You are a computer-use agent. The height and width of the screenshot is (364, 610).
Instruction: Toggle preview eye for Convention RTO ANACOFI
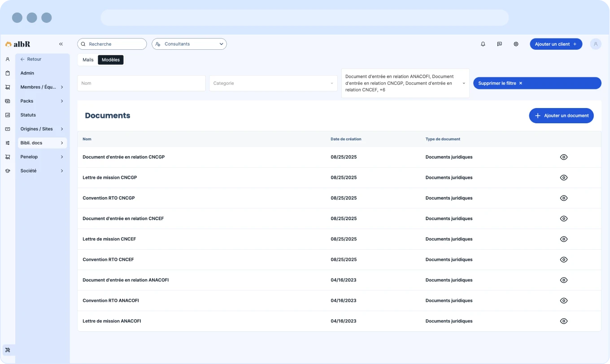[x=564, y=300]
